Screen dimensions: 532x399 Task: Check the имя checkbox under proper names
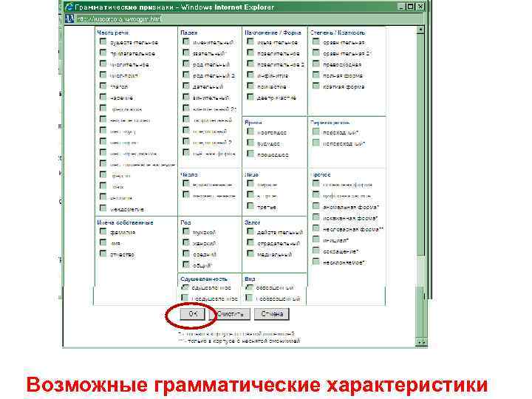[x=103, y=242]
